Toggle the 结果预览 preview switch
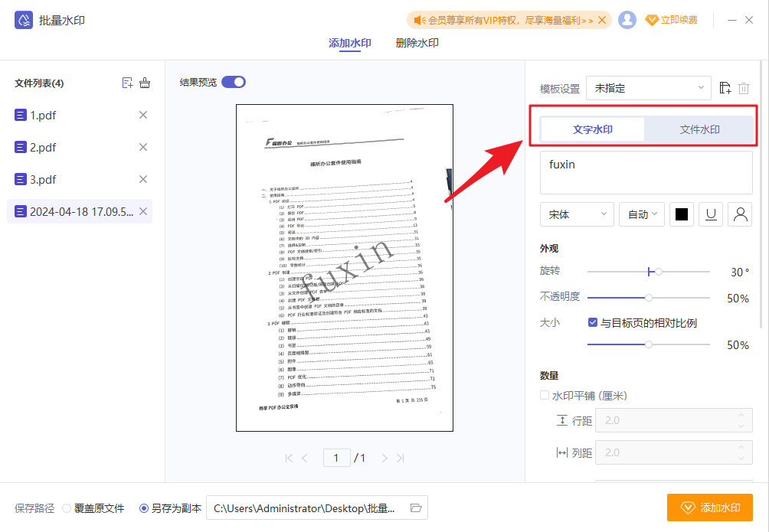Image resolution: width=769 pixels, height=532 pixels. (233, 81)
